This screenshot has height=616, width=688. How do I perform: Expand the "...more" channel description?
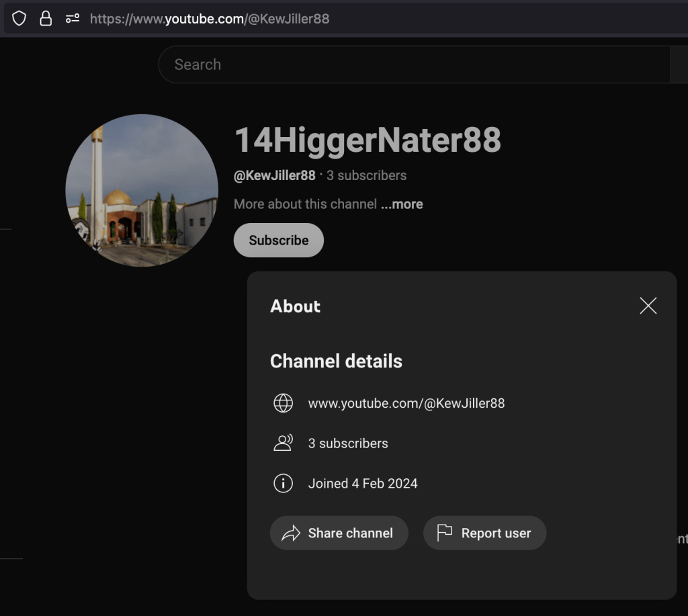click(x=402, y=204)
